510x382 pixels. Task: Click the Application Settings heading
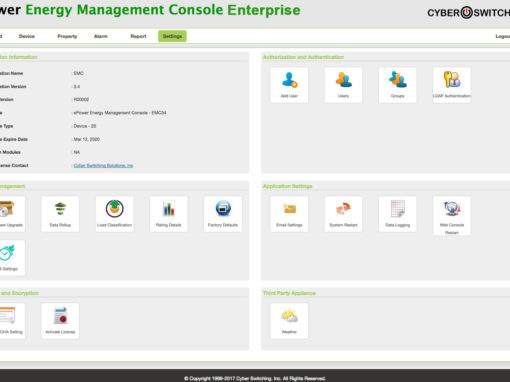[x=287, y=186]
